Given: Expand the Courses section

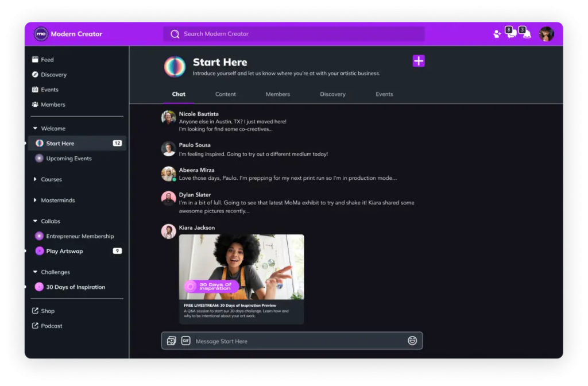Looking at the screenshot, I should pos(35,179).
